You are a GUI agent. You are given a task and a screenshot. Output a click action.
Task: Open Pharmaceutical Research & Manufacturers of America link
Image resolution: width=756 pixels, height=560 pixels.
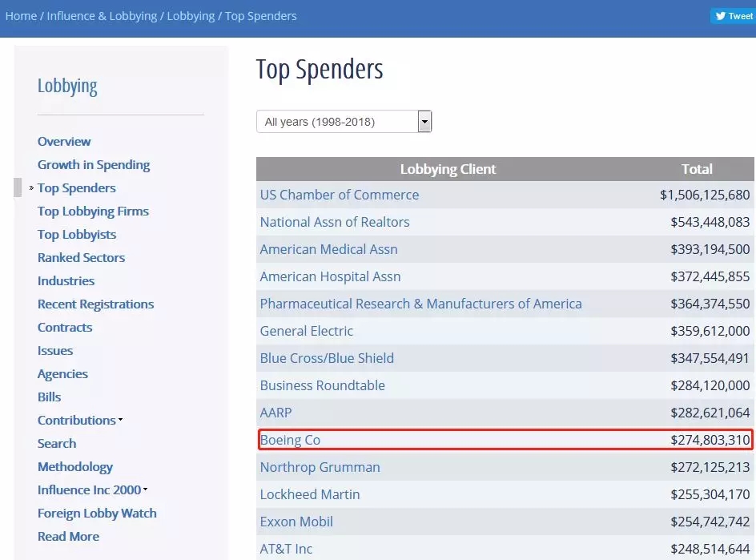click(x=421, y=304)
